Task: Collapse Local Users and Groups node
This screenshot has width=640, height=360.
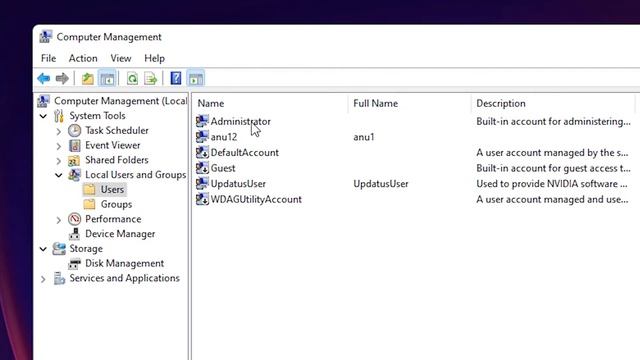Action: pyautogui.click(x=58, y=176)
